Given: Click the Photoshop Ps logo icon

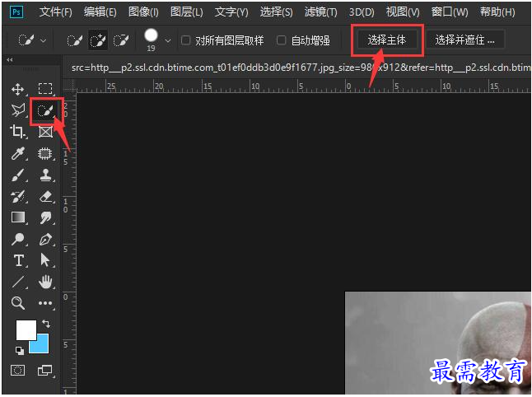Looking at the screenshot, I should pyautogui.click(x=16, y=12).
